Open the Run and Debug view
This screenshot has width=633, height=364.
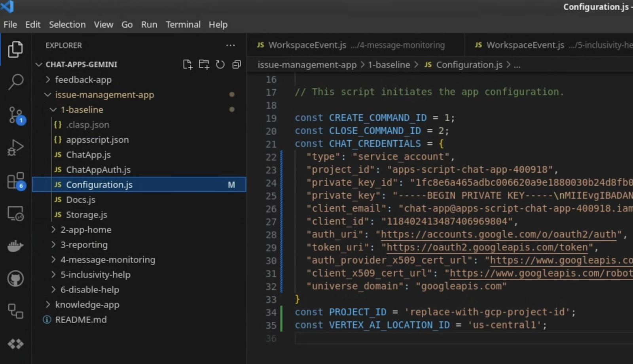click(x=16, y=148)
